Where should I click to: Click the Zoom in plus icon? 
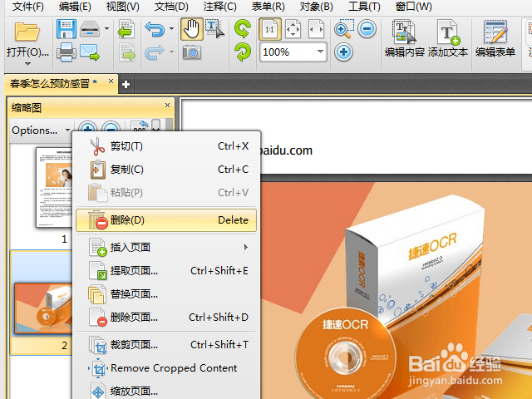coord(343,52)
